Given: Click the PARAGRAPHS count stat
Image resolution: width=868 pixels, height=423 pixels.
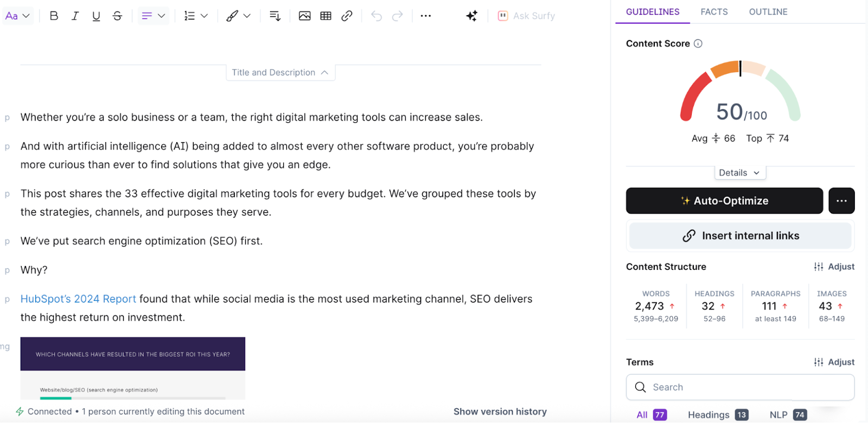Looking at the screenshot, I should pos(776,306).
